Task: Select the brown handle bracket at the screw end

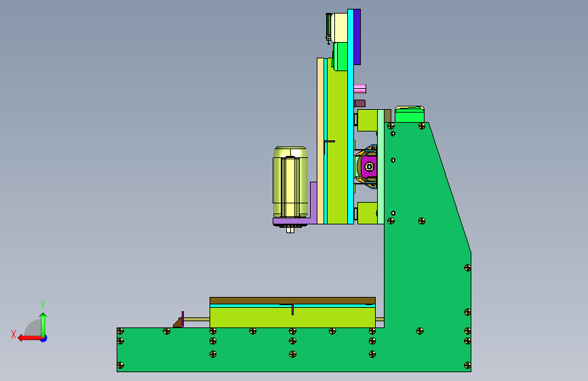Action: click(178, 323)
